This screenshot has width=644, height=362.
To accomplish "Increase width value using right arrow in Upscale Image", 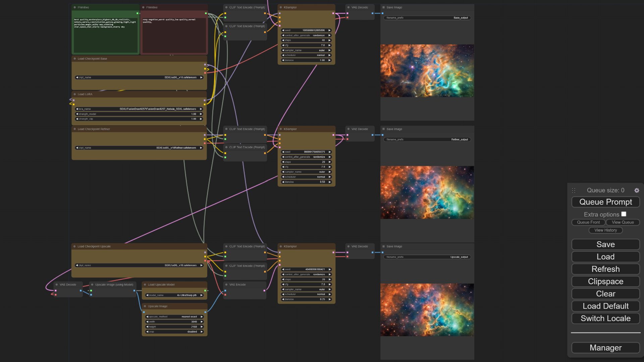I will 202,322.
